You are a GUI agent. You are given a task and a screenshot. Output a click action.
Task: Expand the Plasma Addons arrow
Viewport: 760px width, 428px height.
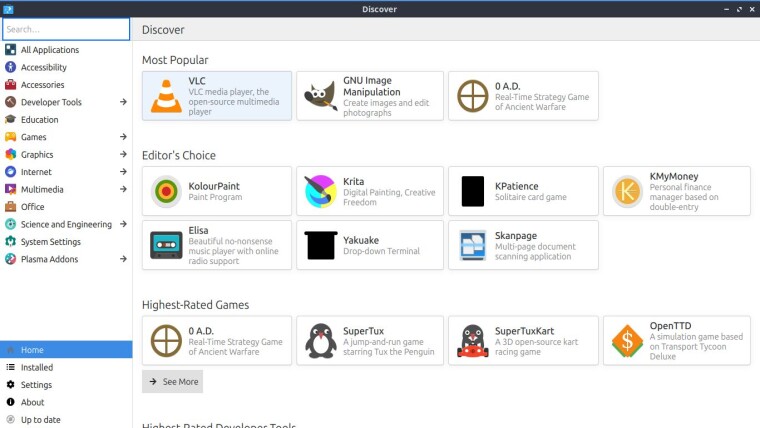point(123,259)
